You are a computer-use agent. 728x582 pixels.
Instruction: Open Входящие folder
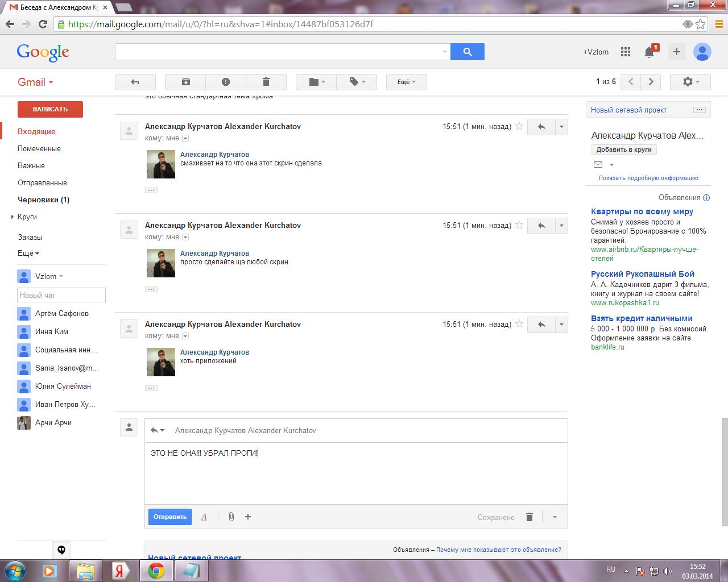36,131
